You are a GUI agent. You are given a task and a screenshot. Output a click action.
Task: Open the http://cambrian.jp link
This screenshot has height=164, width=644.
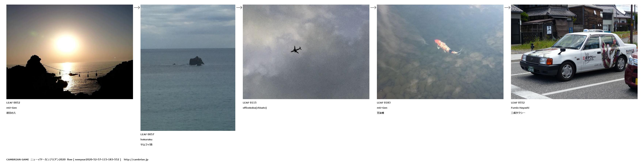point(136,159)
